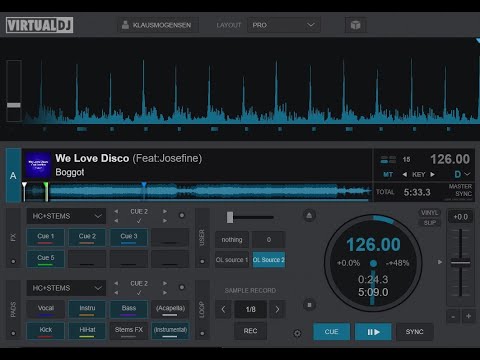Open the 'nothing' effect selector
480x360 pixels.
(x=232, y=240)
